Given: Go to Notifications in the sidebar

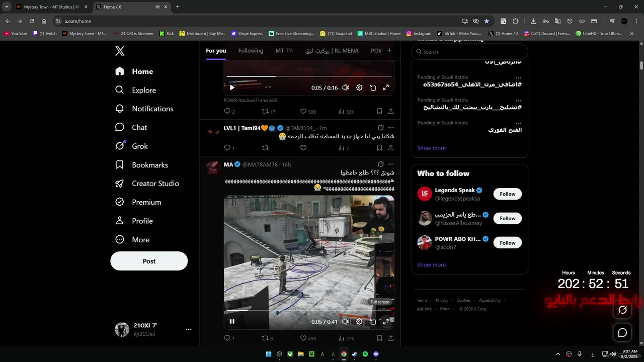Looking at the screenshot, I should pyautogui.click(x=144, y=109).
